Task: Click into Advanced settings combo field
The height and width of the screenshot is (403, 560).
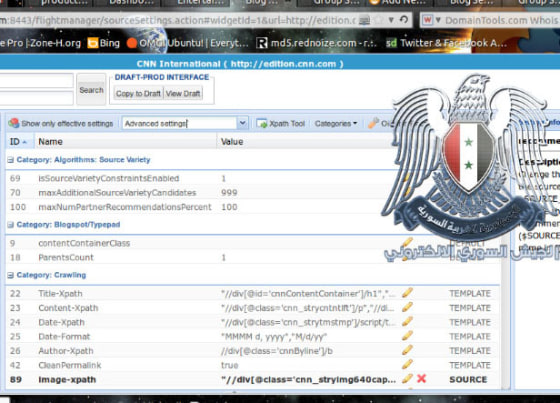Action: click(179, 123)
